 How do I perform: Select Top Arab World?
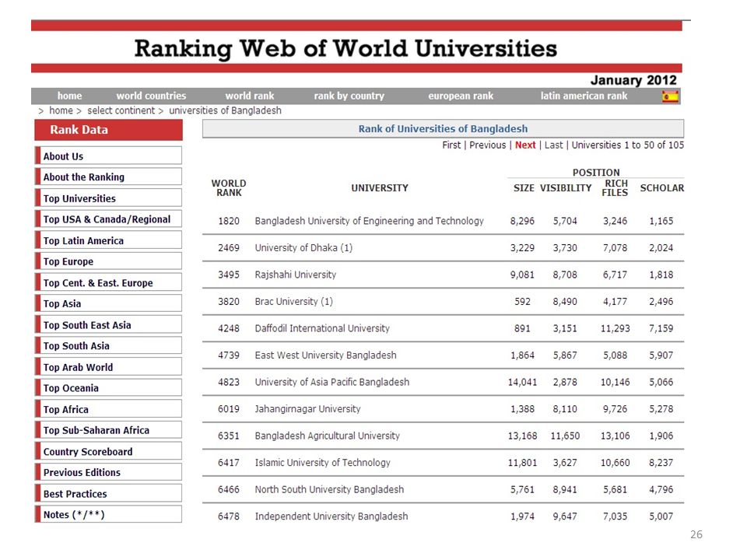109,367
